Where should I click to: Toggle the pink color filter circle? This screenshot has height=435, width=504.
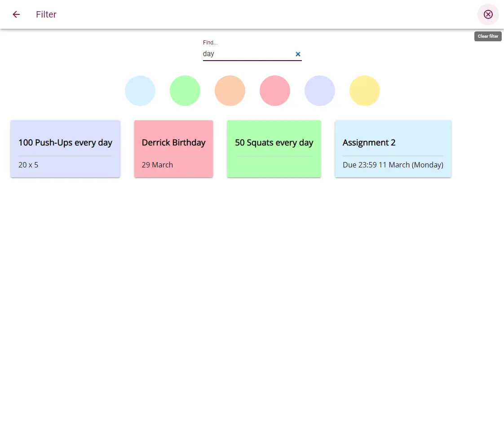tap(275, 91)
